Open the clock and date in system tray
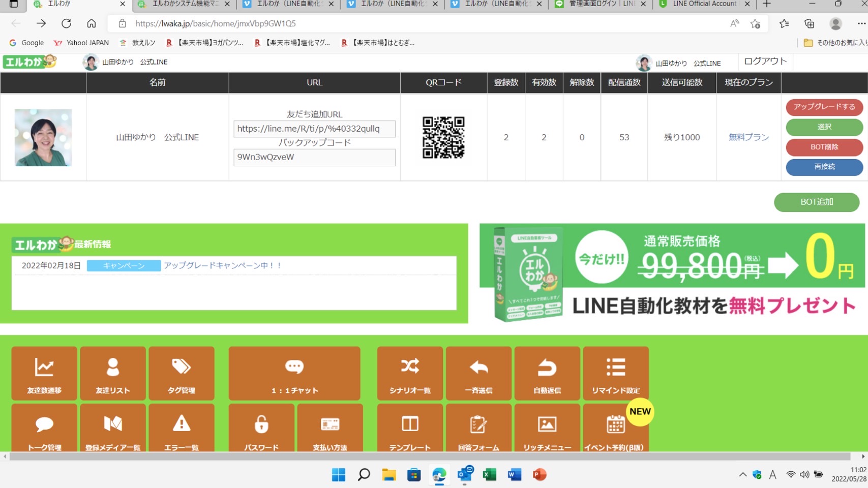 click(849, 475)
